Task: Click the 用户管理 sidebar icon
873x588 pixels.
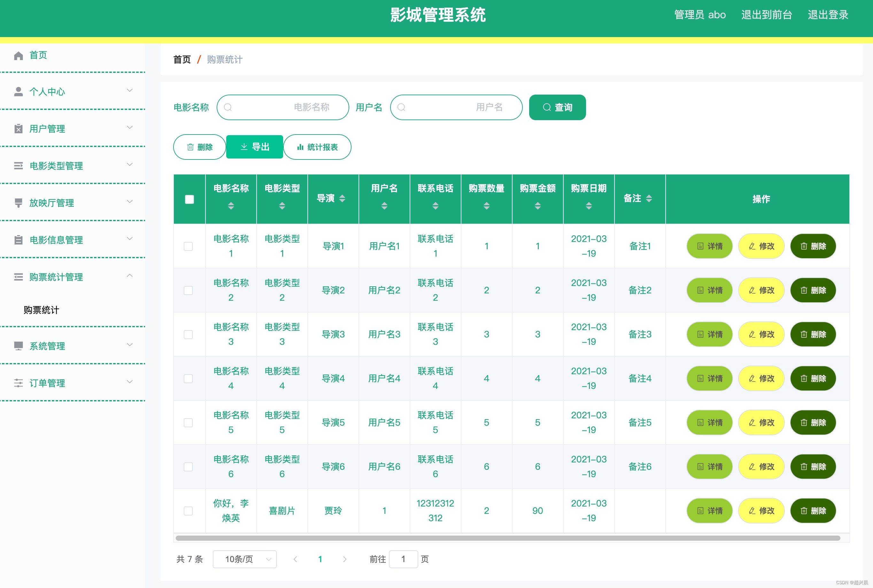Action: [x=19, y=129]
